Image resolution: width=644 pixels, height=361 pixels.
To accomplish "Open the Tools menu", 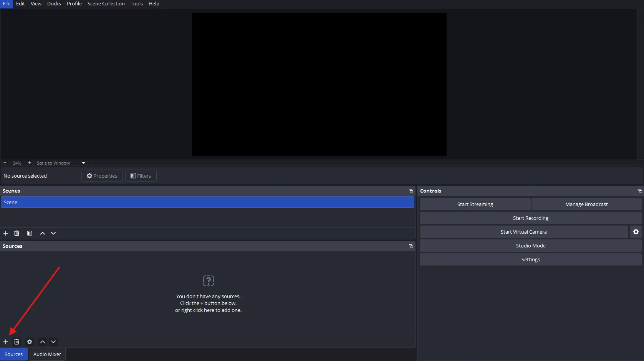I will pos(136,3).
